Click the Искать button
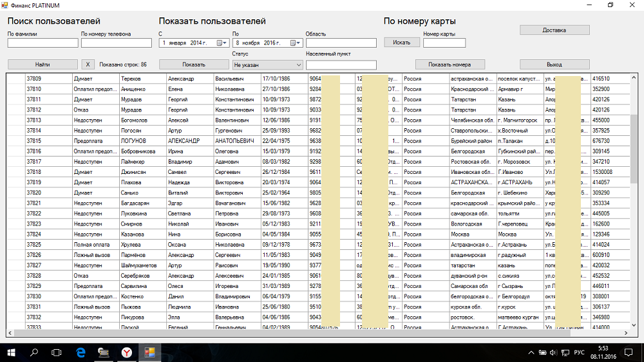 402,43
